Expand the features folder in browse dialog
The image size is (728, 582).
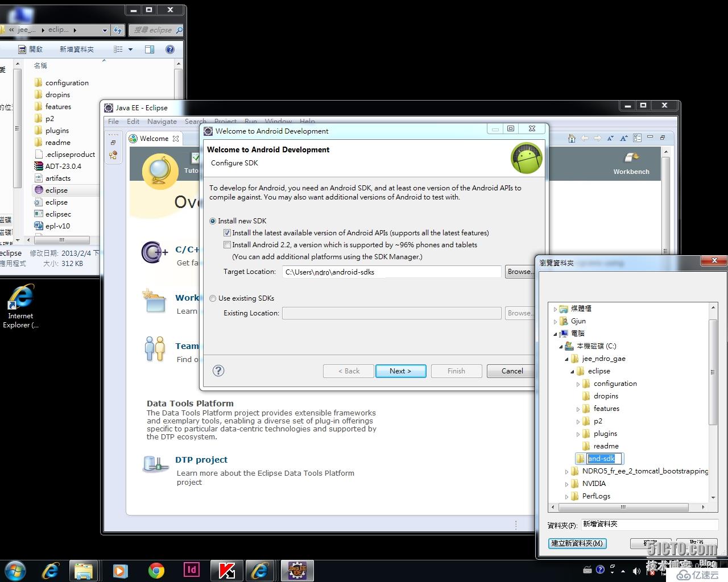pyautogui.click(x=578, y=409)
